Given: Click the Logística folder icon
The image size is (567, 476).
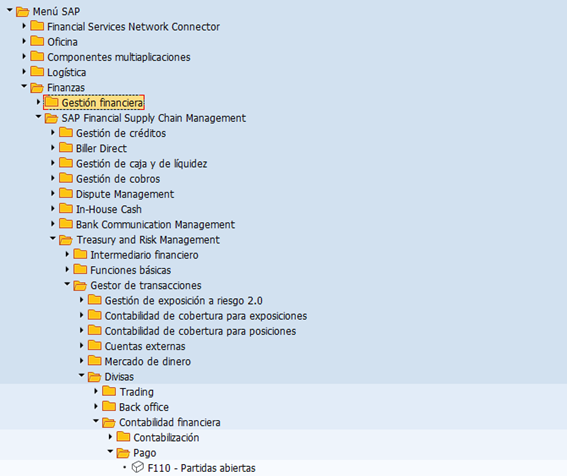Looking at the screenshot, I should pos(37,72).
